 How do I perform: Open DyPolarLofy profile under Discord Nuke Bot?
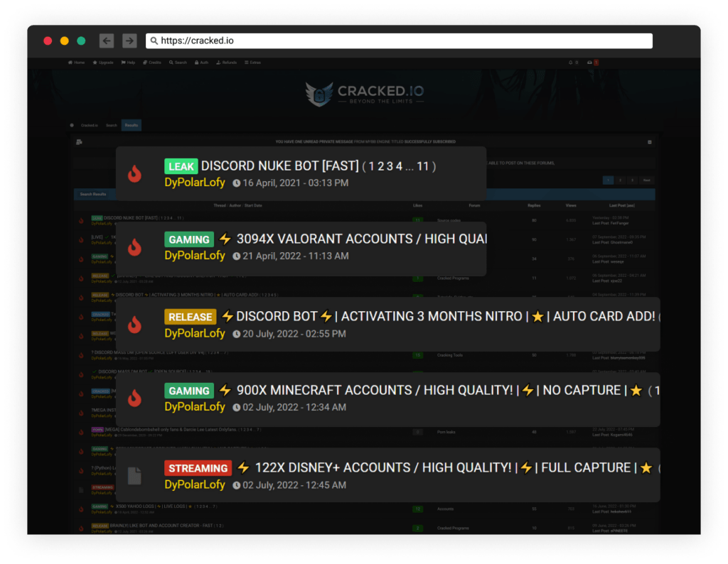[x=195, y=183]
